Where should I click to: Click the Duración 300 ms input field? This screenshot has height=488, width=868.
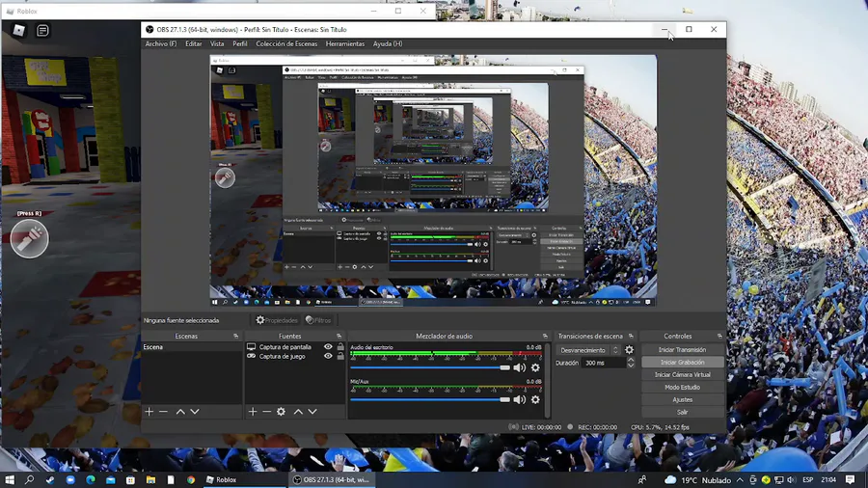click(x=604, y=363)
